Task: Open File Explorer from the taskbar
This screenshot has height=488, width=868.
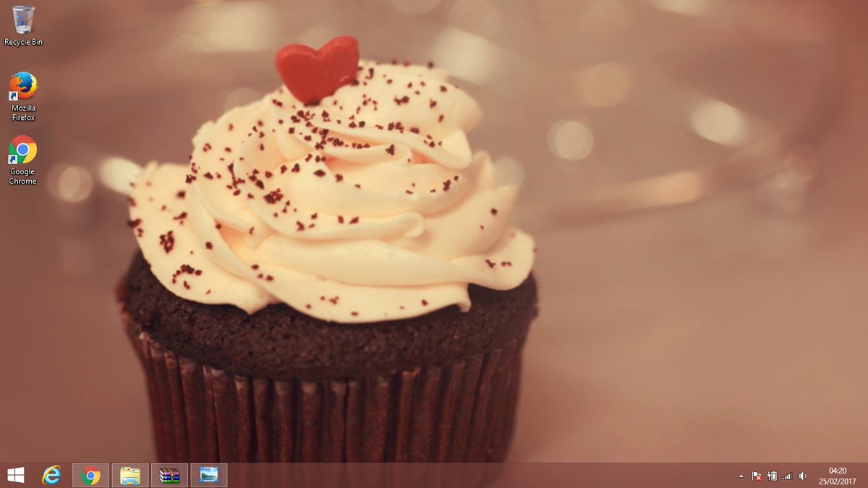Action: [130, 475]
